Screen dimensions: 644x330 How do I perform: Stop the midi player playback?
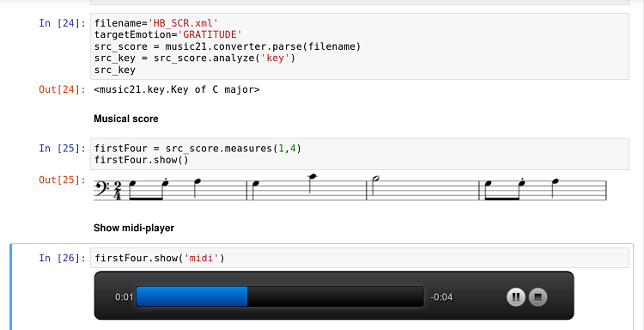pyautogui.click(x=538, y=296)
